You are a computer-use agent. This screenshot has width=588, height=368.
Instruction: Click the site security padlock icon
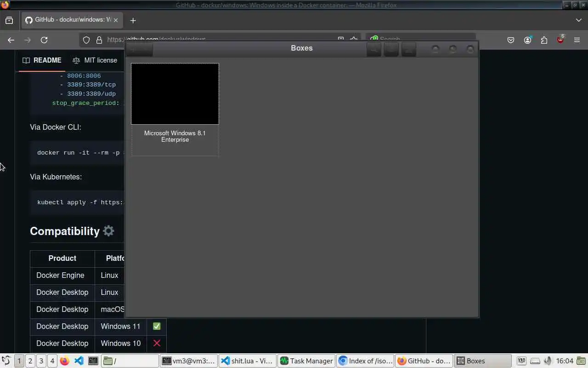99,40
